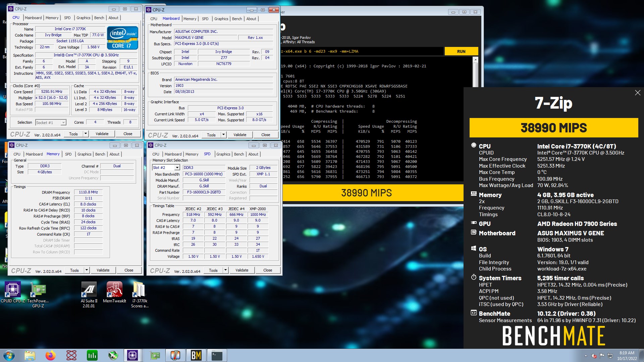Switch to Graphics tab in the Mainboard tab window
Screen dimensions: 644x362
point(221,19)
